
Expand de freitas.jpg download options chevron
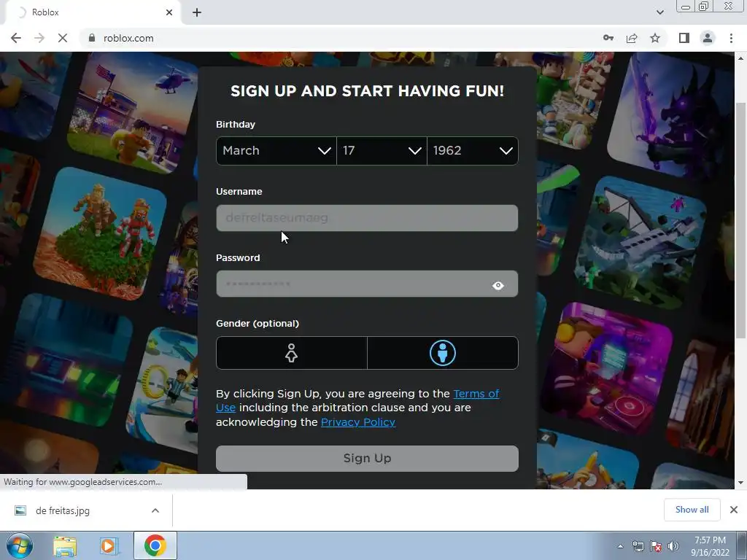(x=155, y=510)
